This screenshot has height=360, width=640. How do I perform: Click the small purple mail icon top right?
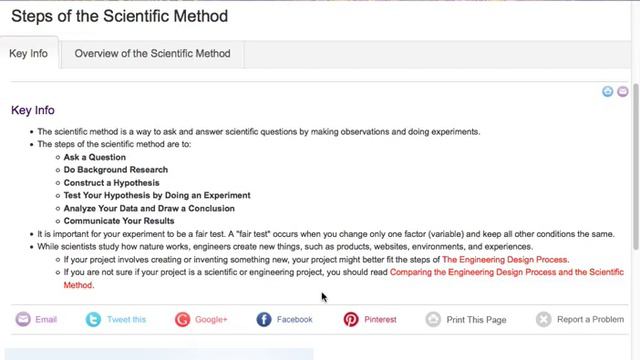coord(623,91)
